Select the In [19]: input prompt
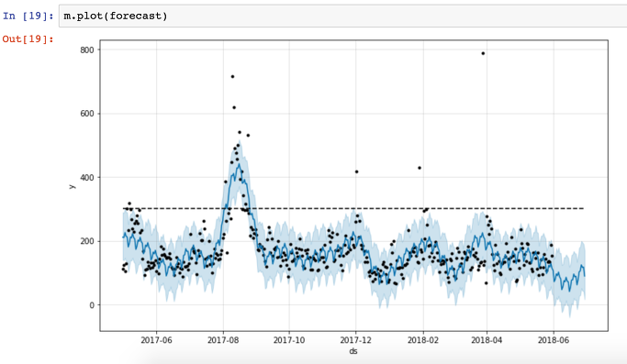 28,16
